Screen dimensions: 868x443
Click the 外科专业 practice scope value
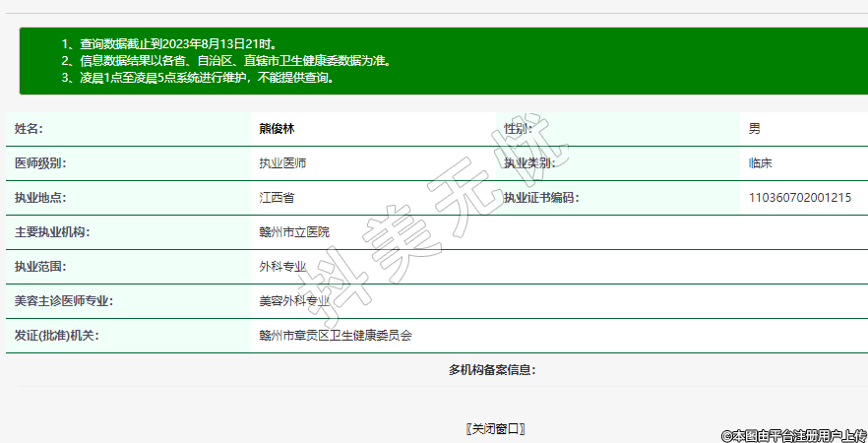tap(282, 267)
